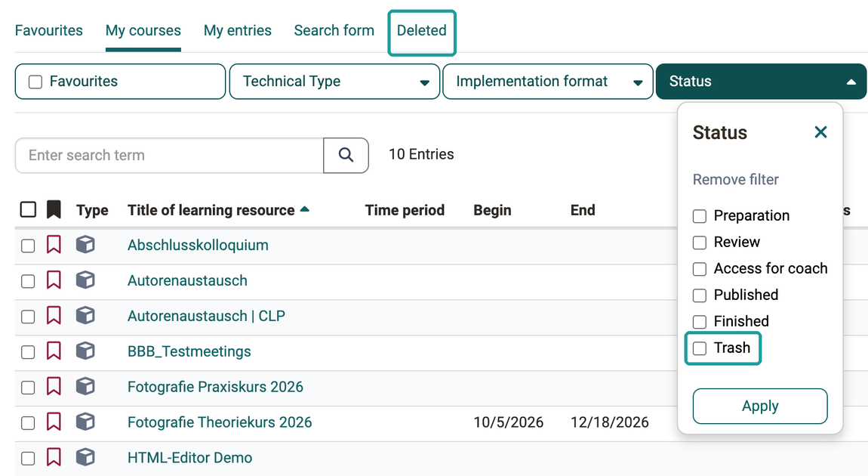Image resolution: width=868 pixels, height=476 pixels.
Task: Toggle bookmark for BBB_Testmeetings
Action: point(54,351)
